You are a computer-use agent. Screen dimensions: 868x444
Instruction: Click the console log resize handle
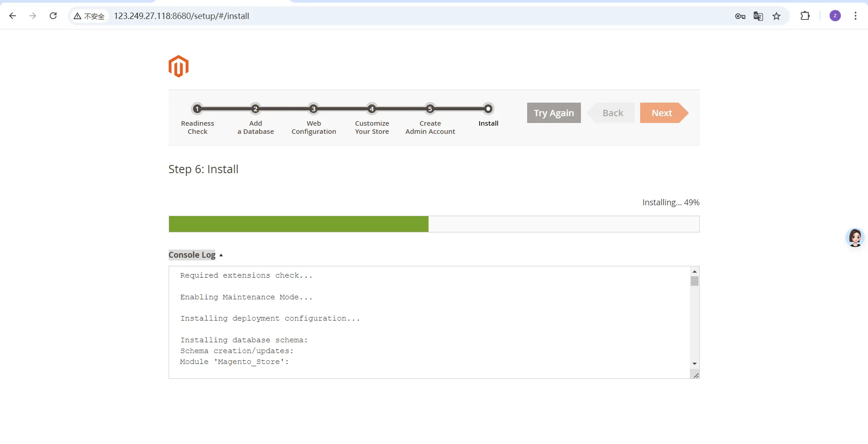tap(696, 375)
